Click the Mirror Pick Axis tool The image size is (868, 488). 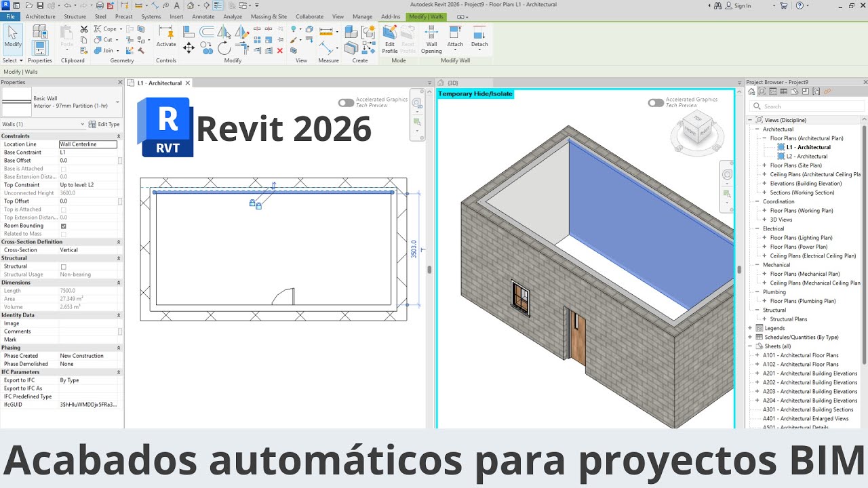[224, 30]
